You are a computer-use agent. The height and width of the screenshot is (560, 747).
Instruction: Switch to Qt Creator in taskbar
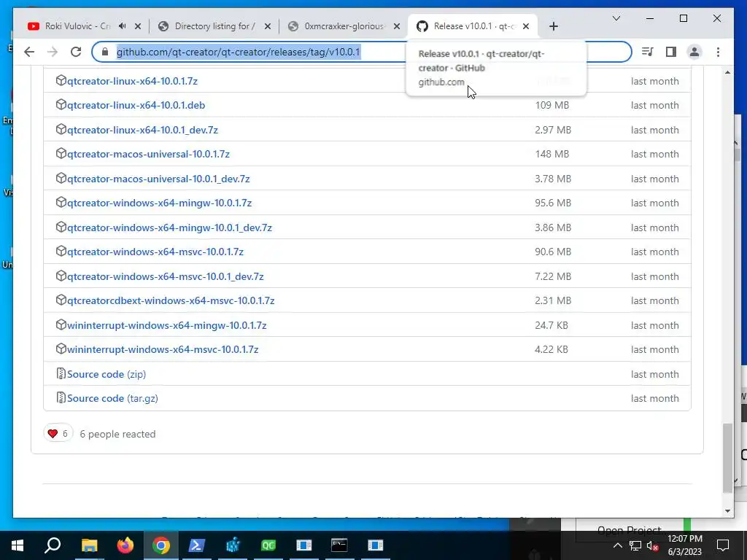268,545
